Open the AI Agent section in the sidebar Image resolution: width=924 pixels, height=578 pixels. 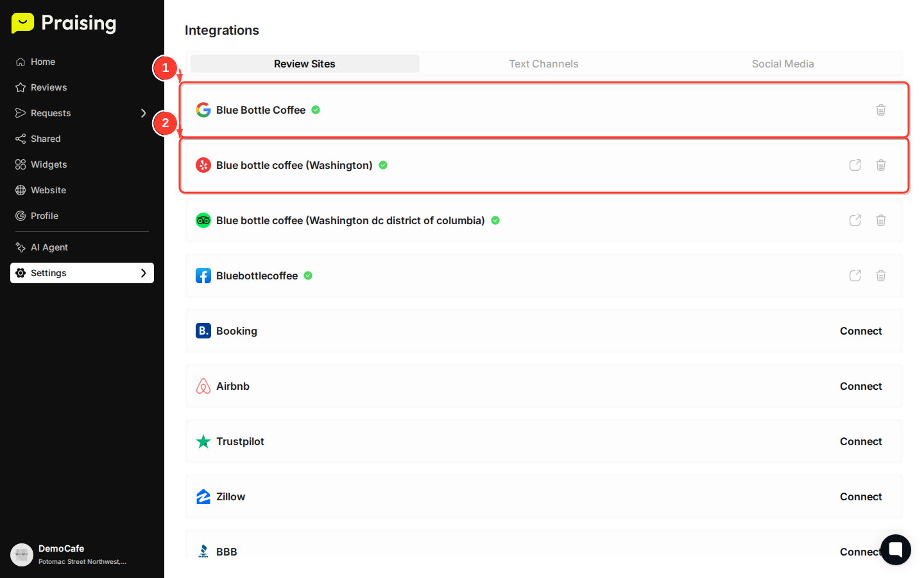coord(48,247)
